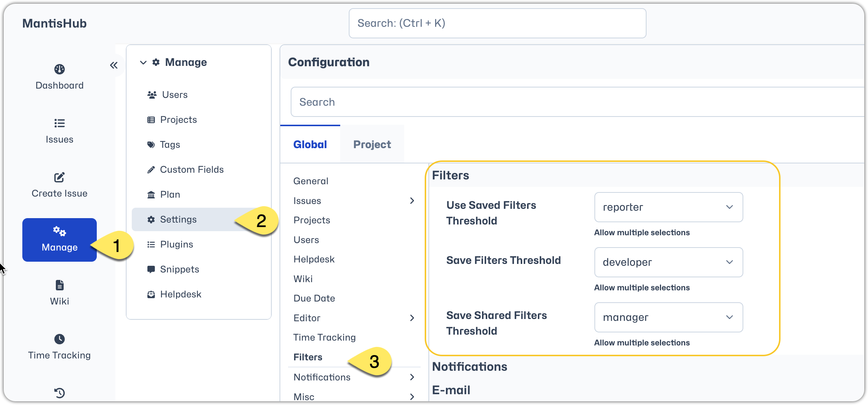The image size is (868, 405).
Task: Click the Configuration search field
Action: [578, 102]
